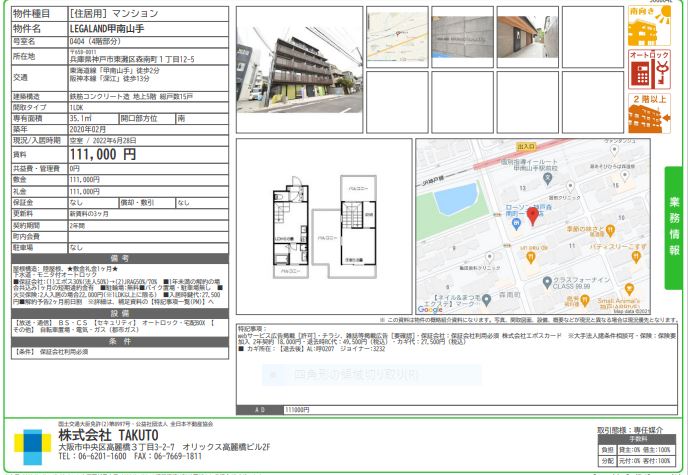Select the property name LEGALAND甲南山手
This screenshot has height=475, width=688.
tap(107, 29)
